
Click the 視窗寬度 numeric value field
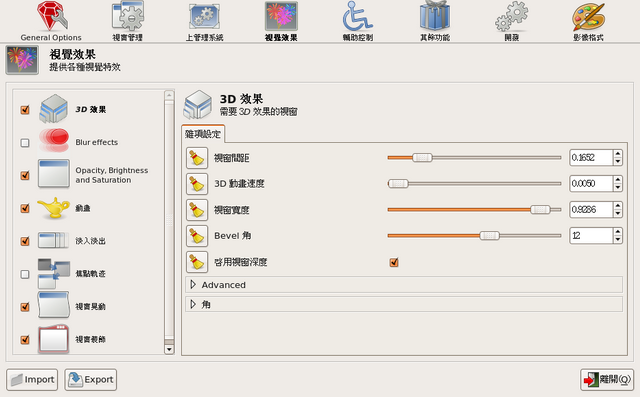tap(591, 210)
